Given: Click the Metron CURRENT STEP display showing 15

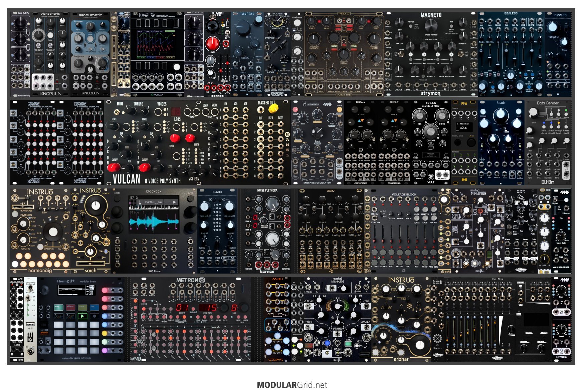Looking at the screenshot, I should coord(208,308).
